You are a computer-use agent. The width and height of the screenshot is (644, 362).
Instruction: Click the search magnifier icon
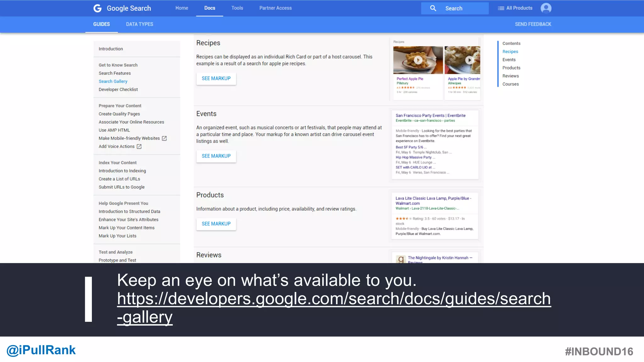[x=433, y=8]
